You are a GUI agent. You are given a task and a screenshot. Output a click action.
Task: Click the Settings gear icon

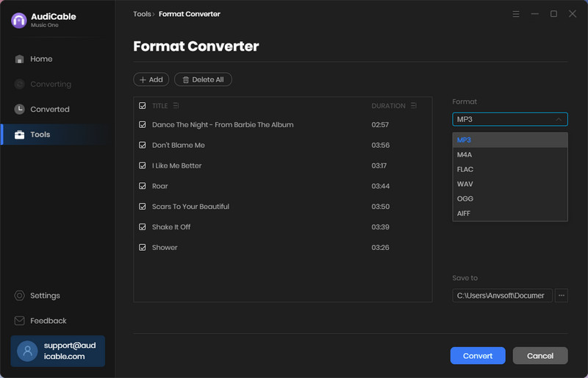(20, 296)
